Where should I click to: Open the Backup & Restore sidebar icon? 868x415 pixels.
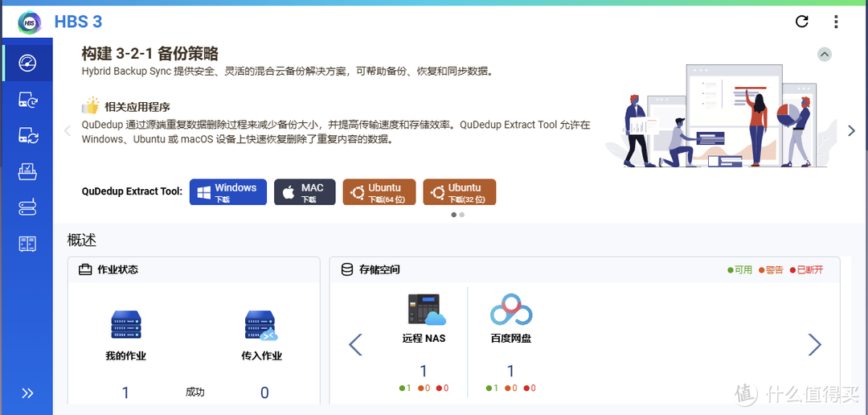pos(27,100)
